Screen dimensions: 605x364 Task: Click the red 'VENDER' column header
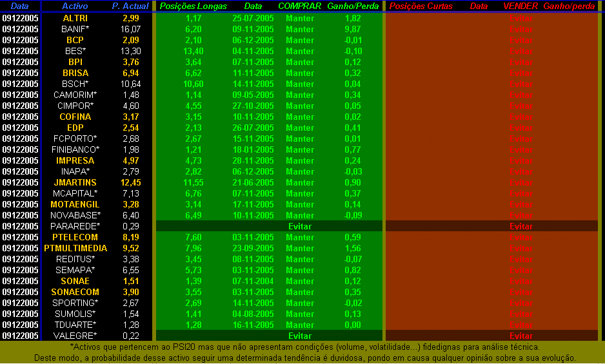tap(521, 6)
